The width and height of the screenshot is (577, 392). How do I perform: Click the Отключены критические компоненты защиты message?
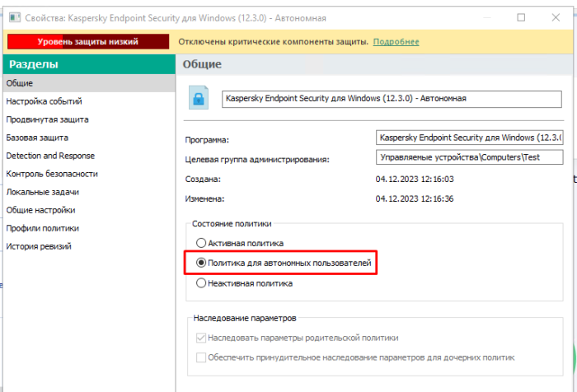click(274, 41)
